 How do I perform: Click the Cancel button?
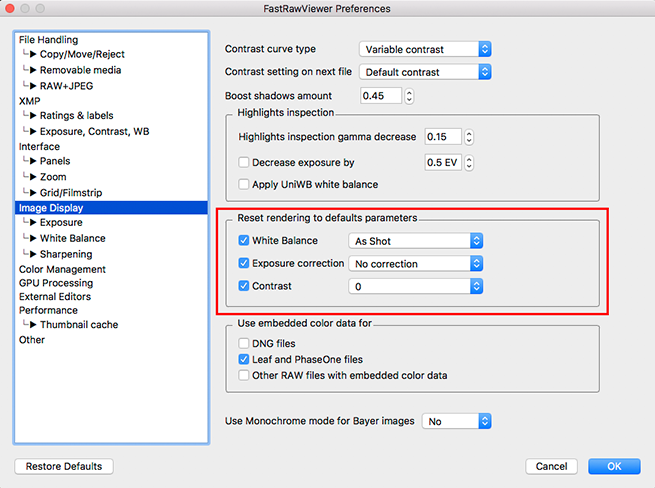click(552, 466)
